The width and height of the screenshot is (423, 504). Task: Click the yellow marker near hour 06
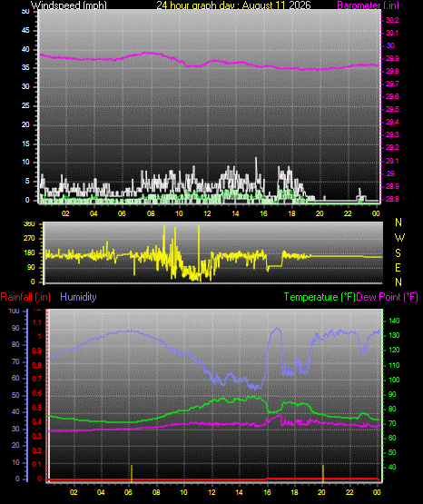point(132,474)
